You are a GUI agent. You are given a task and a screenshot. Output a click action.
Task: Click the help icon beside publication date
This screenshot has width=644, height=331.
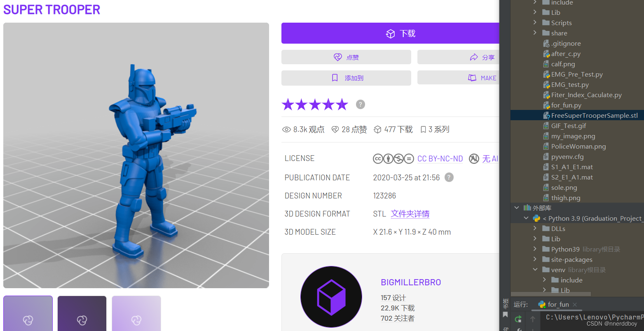[449, 177]
